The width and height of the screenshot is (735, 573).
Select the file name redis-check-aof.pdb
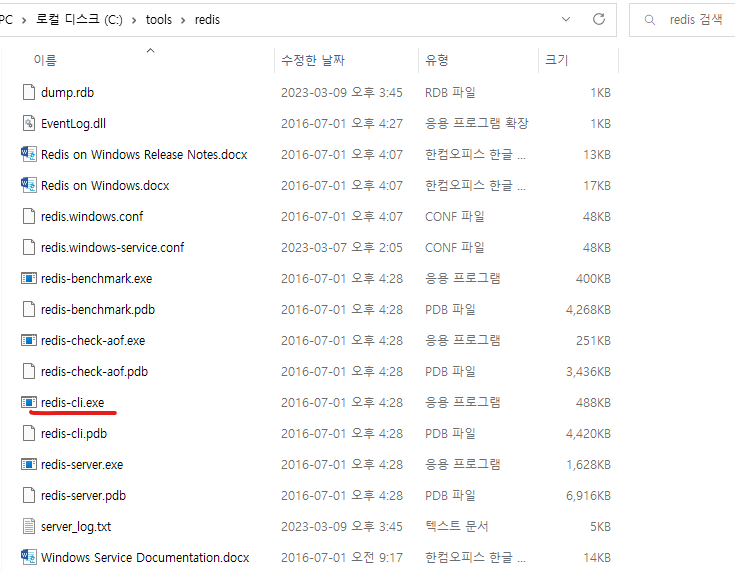coord(94,371)
